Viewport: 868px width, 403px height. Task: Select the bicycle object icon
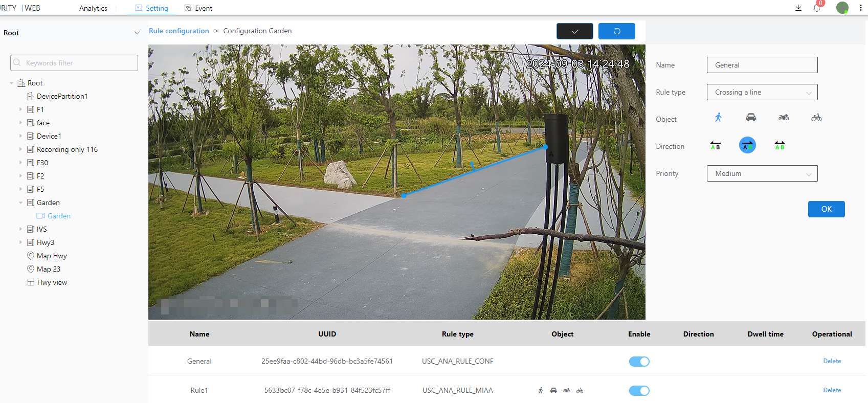click(816, 118)
